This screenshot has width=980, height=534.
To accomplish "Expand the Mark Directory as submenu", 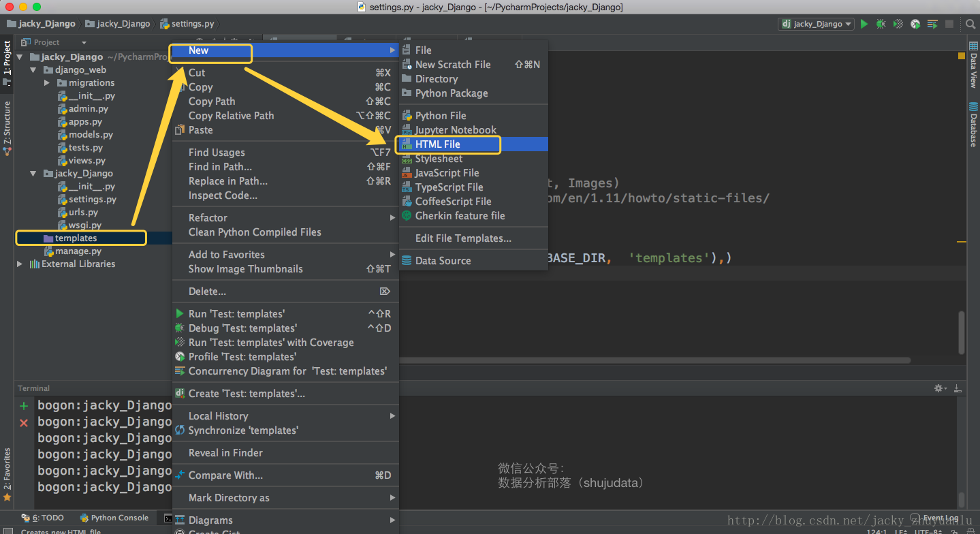I will [285, 498].
